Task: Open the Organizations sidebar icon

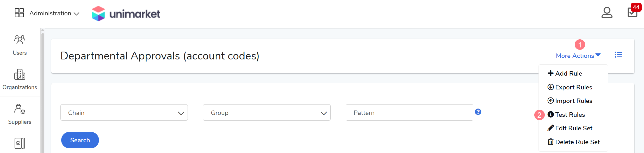Action: coord(20,79)
